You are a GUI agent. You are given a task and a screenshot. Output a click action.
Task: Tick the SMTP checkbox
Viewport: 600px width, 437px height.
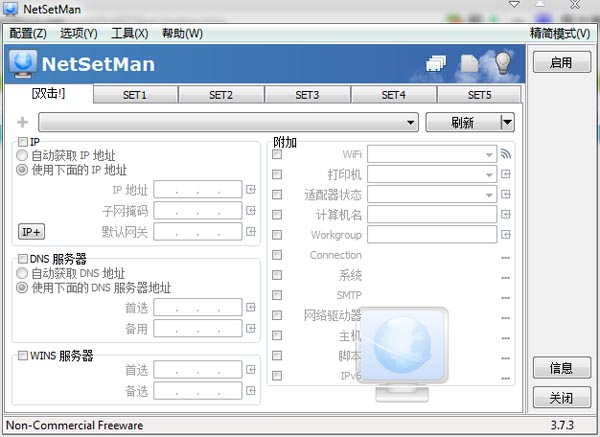pos(277,295)
